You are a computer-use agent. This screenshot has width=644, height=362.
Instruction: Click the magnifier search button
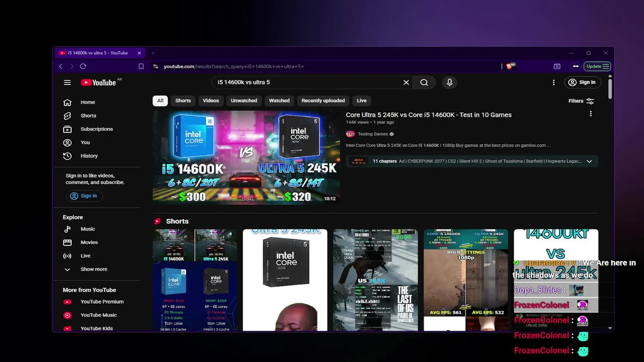pyautogui.click(x=424, y=82)
